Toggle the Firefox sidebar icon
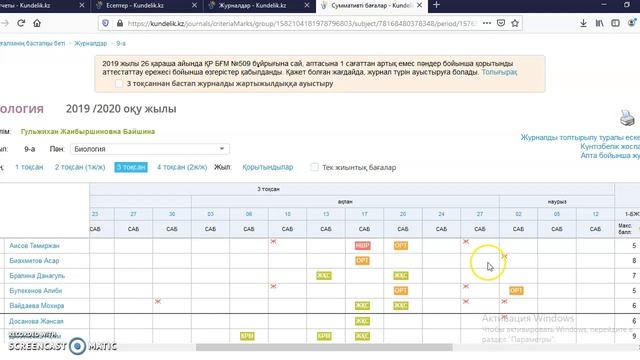The height and width of the screenshot is (360, 640). [616, 23]
